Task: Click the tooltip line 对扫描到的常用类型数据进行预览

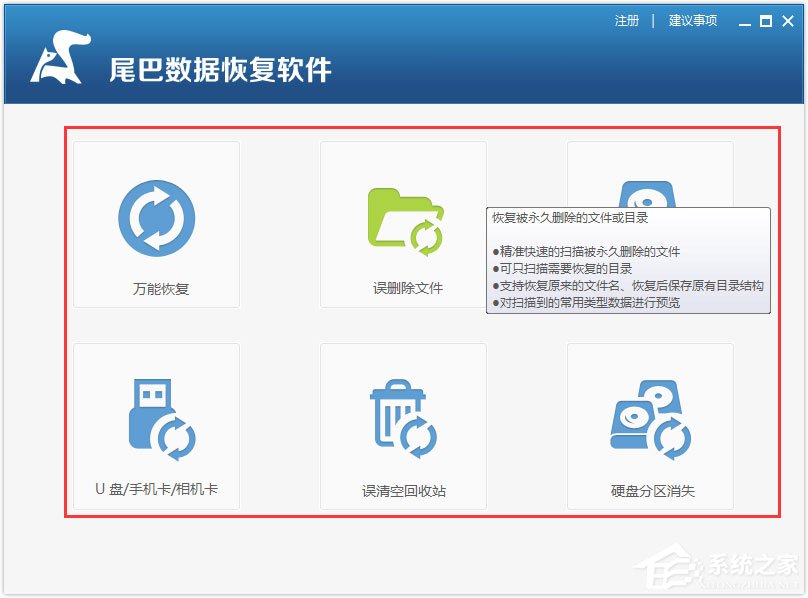Action: (x=590, y=302)
